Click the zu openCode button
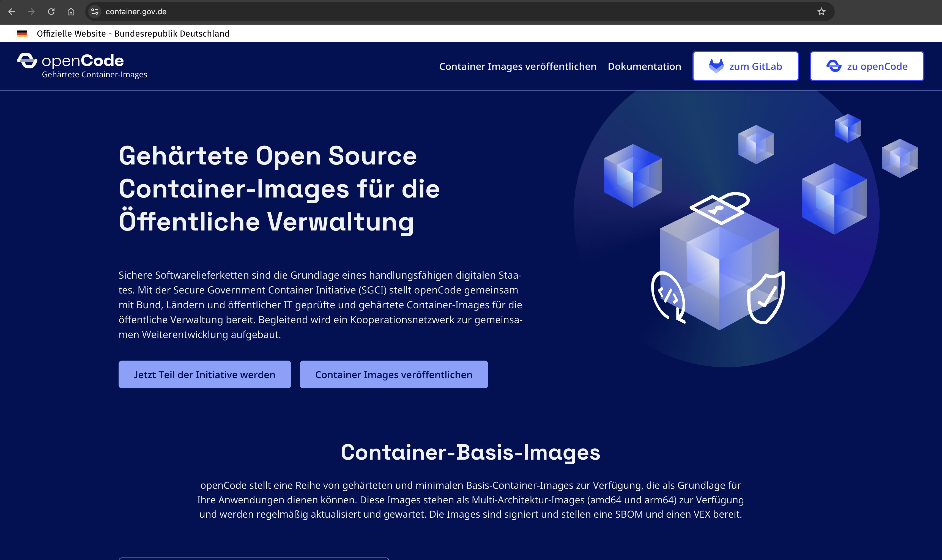Image resolution: width=942 pixels, height=560 pixels. 867,66
